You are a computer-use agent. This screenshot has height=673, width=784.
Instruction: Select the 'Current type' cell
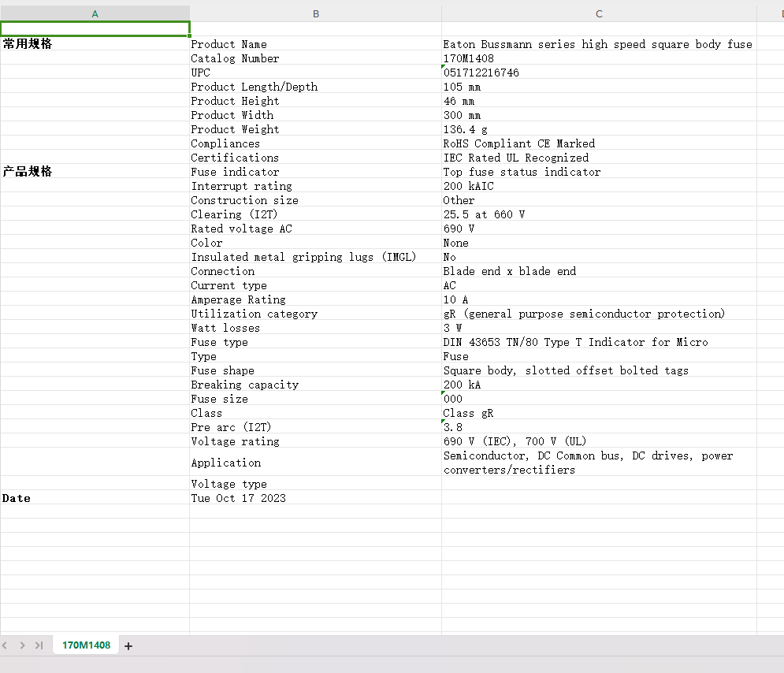pyautogui.click(x=315, y=285)
